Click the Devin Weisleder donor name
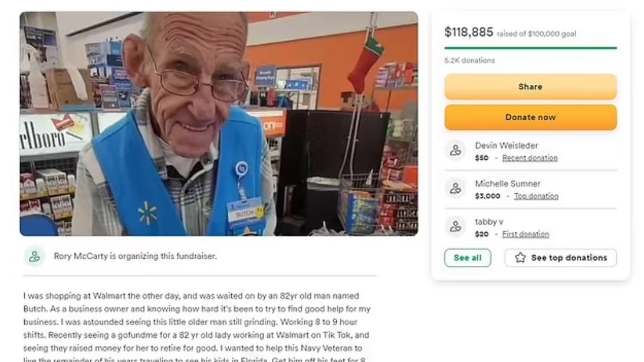Screen dimensions: 644x362 [x=507, y=146]
